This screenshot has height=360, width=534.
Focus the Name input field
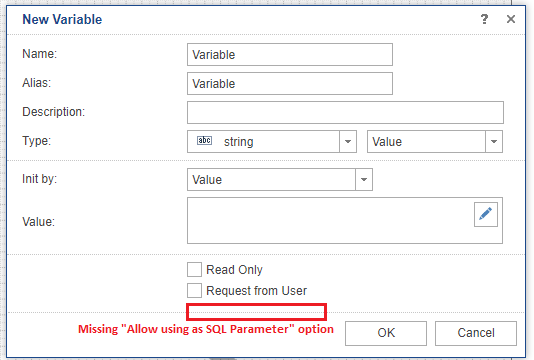(290, 54)
